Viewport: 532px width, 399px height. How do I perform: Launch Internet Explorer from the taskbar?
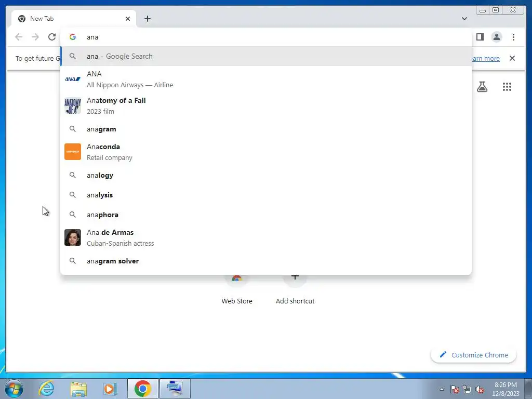tap(46, 389)
